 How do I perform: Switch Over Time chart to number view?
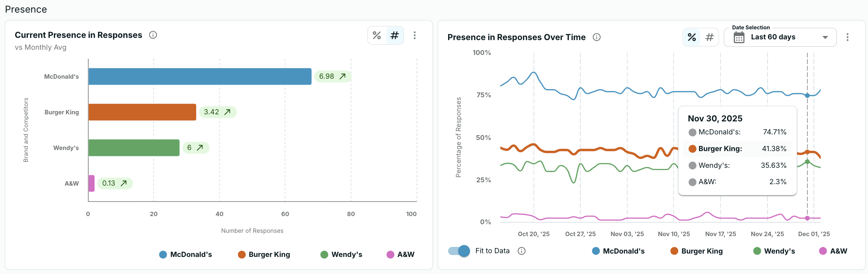point(710,37)
